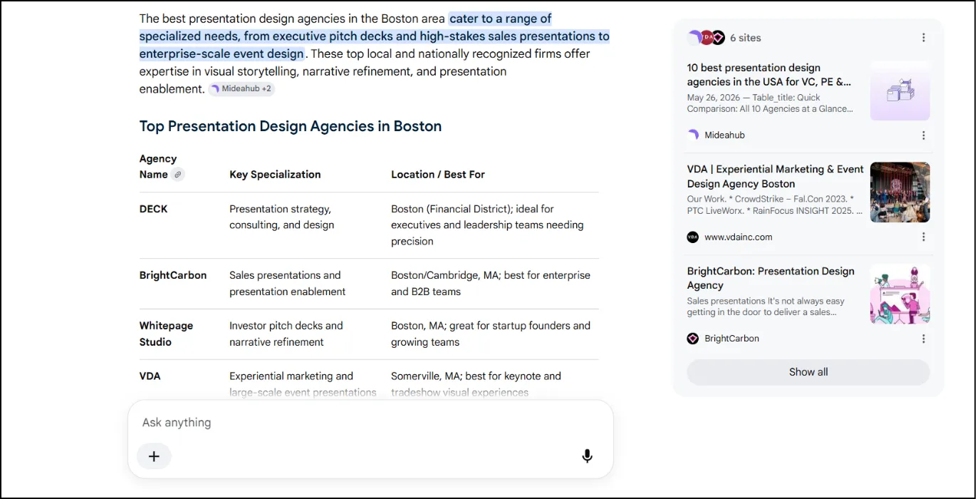
Task: Click the BrightCarbon pink illustration thumbnail
Action: point(900,294)
